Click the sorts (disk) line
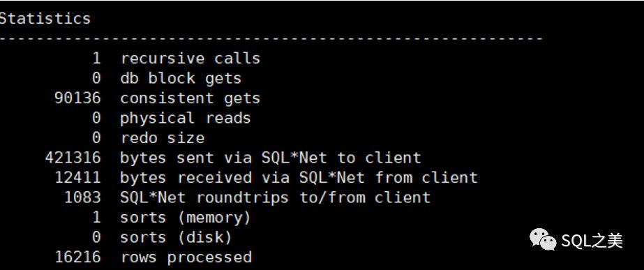Image resolution: width=644 pixels, height=270 pixels. 162,237
